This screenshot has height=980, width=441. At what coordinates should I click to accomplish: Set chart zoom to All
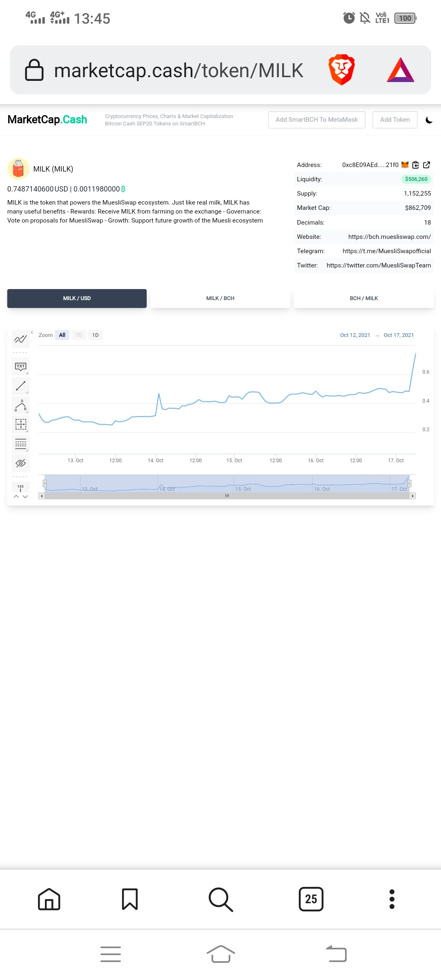pos(62,335)
